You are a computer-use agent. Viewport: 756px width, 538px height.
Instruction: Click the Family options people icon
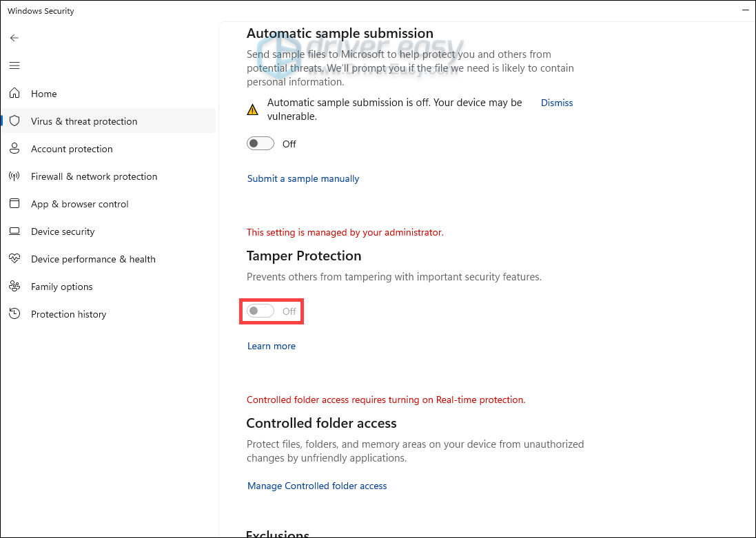[x=14, y=287]
